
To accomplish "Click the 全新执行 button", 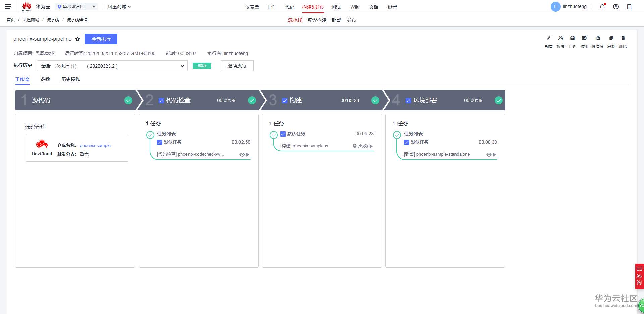I will tap(101, 39).
